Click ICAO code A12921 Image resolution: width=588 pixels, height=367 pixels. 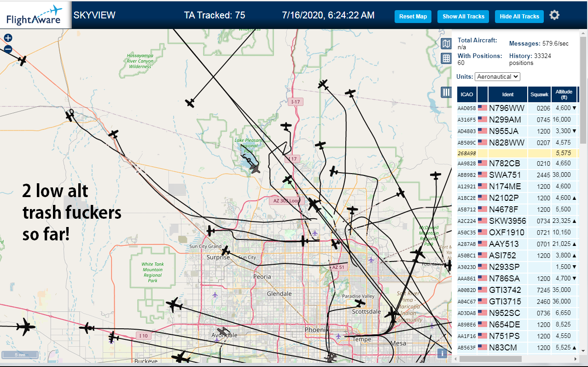coord(466,186)
